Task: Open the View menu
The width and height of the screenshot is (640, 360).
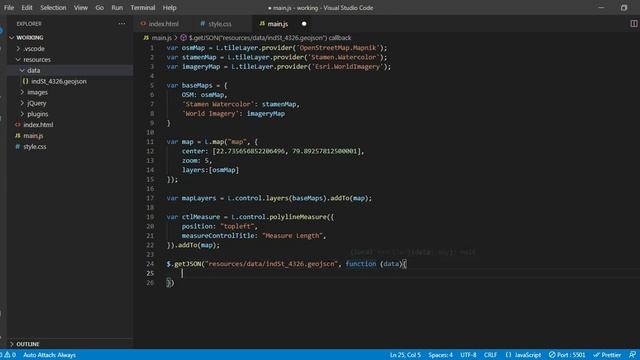Action: [80, 7]
